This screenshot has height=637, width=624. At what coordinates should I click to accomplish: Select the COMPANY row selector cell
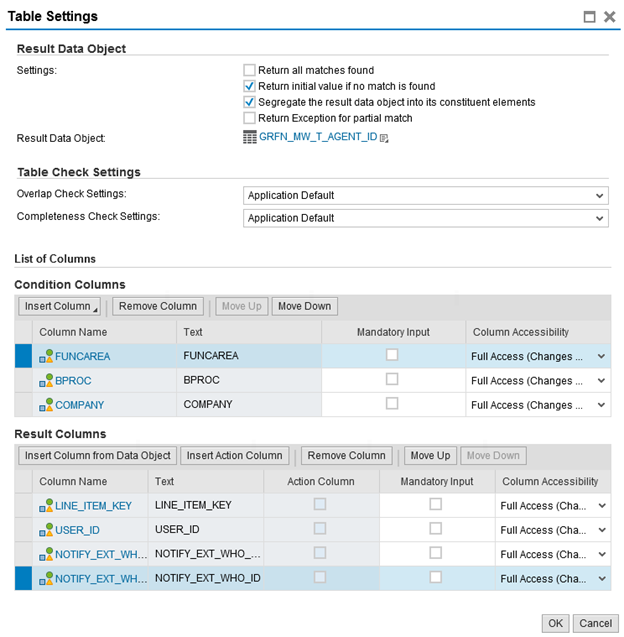coord(23,405)
